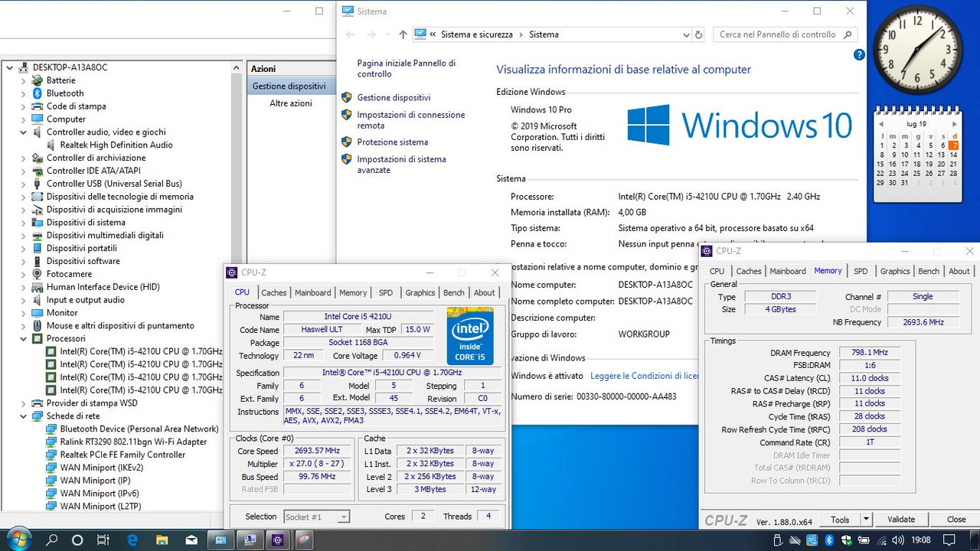Select the Realtek High Definition Audio device
The height and width of the screenshot is (551, 980).
pos(116,145)
